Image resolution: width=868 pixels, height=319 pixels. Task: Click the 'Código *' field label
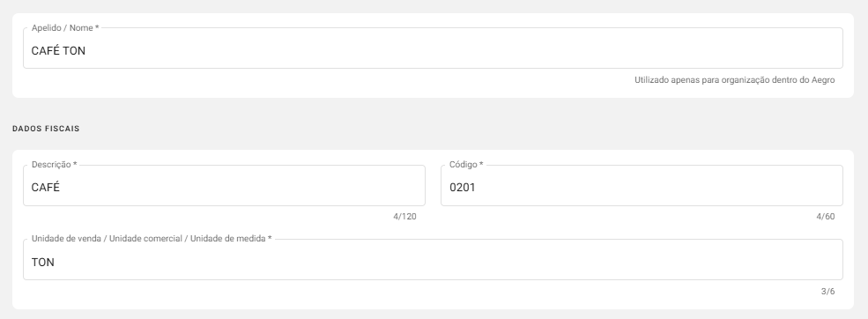tap(466, 165)
